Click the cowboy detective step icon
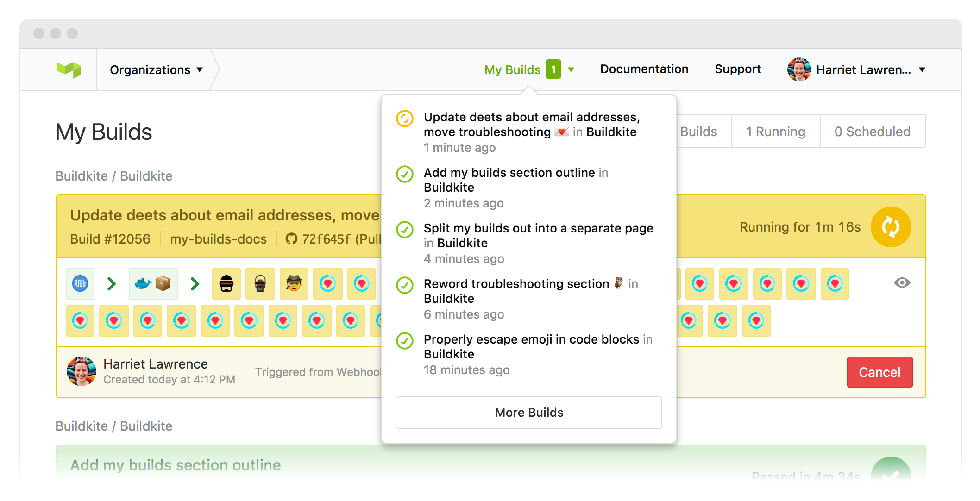The width and height of the screenshot is (980, 501). 294,283
